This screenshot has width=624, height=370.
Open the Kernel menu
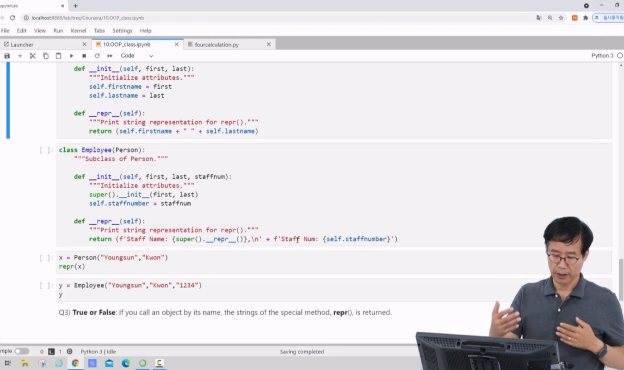[x=78, y=31]
